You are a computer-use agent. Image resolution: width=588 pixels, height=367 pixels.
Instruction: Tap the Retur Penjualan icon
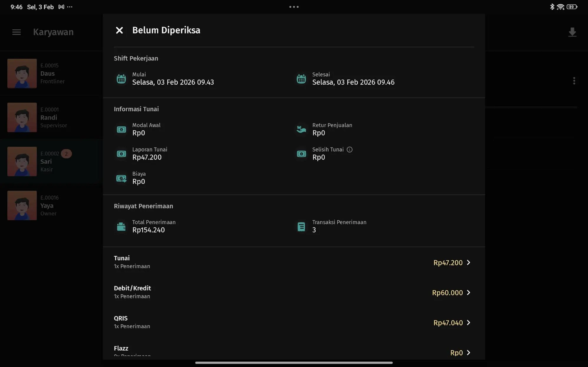[x=301, y=129]
